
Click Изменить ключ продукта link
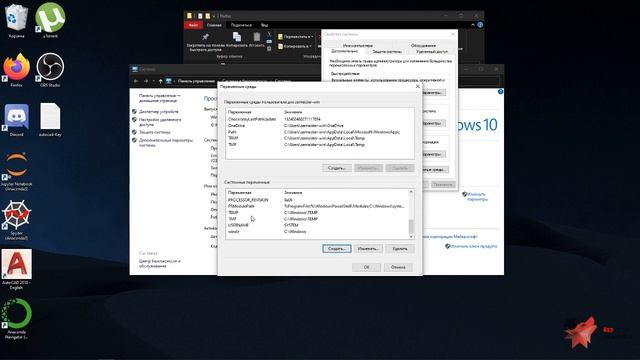(x=473, y=246)
